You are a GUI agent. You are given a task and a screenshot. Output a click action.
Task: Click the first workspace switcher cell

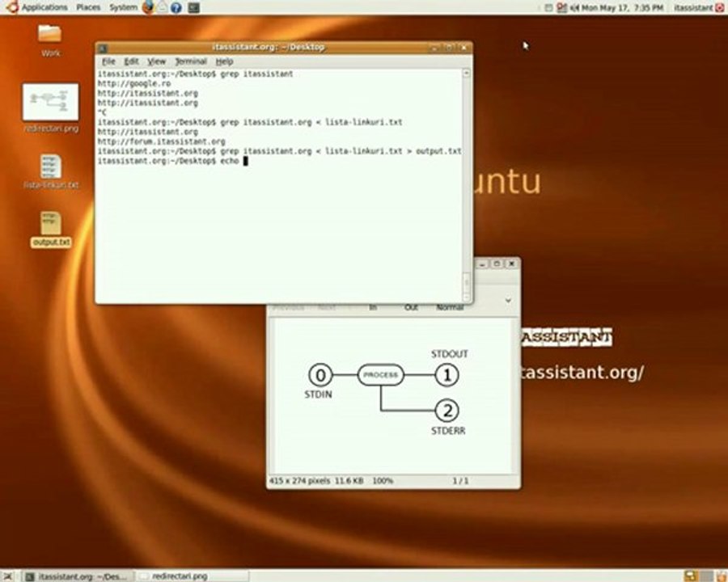point(691,576)
